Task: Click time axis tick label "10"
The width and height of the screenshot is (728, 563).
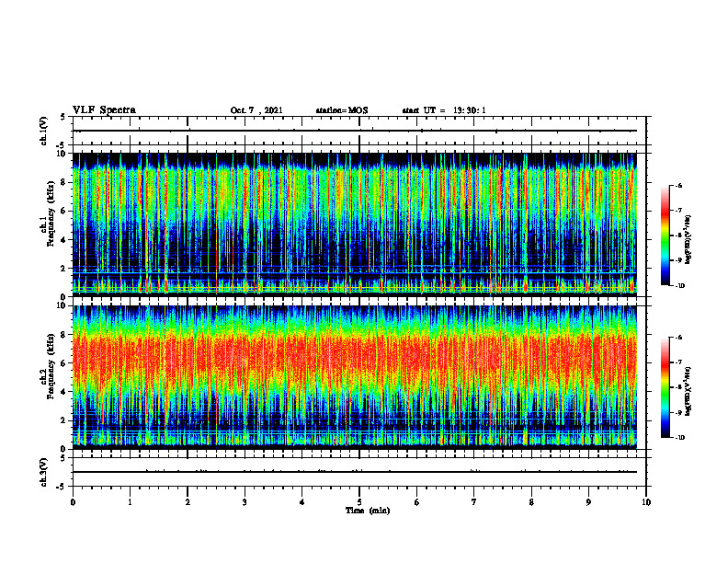Action: pos(646,502)
